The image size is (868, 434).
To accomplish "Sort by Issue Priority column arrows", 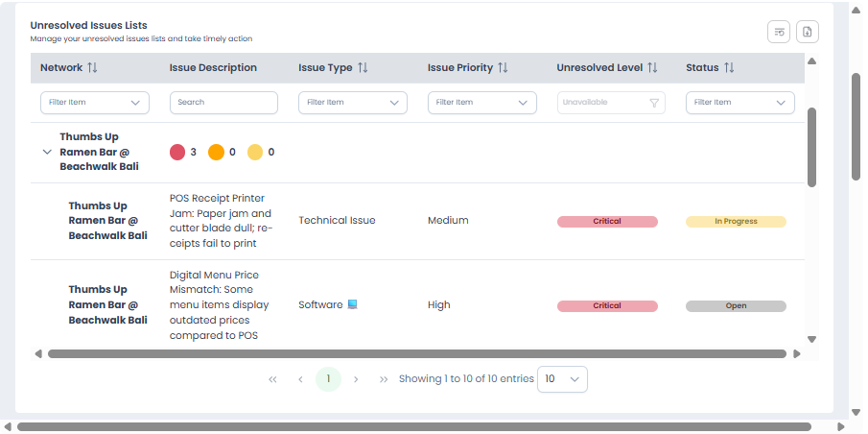I will pos(503,68).
